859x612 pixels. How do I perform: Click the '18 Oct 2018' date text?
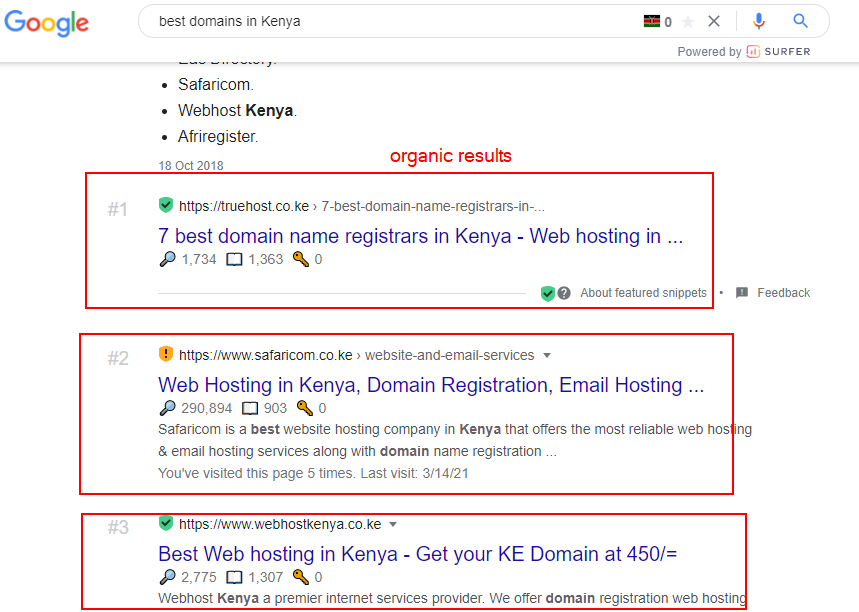pyautogui.click(x=191, y=165)
